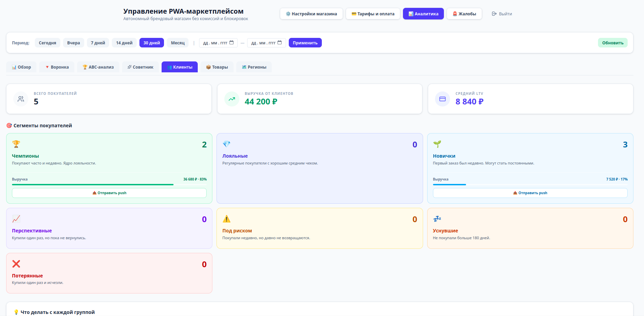The height and width of the screenshot is (316, 644).
Task: Select the 7 дней period
Action: 98,43
